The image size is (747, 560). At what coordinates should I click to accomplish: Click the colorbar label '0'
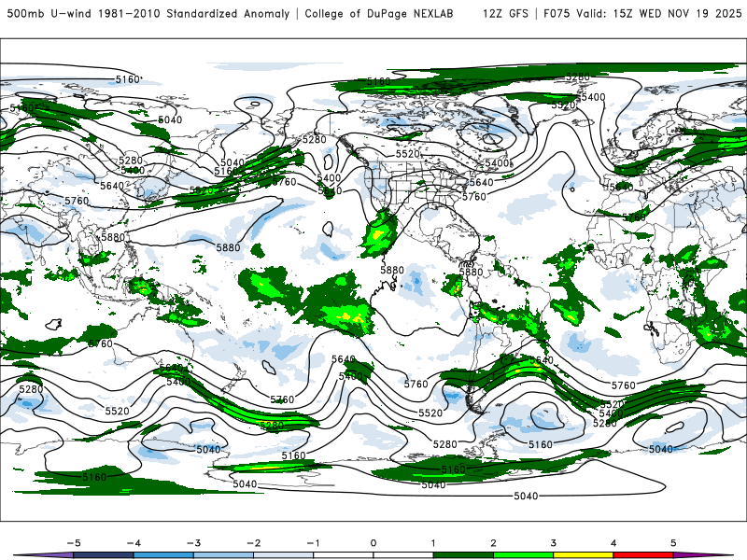coord(373,543)
